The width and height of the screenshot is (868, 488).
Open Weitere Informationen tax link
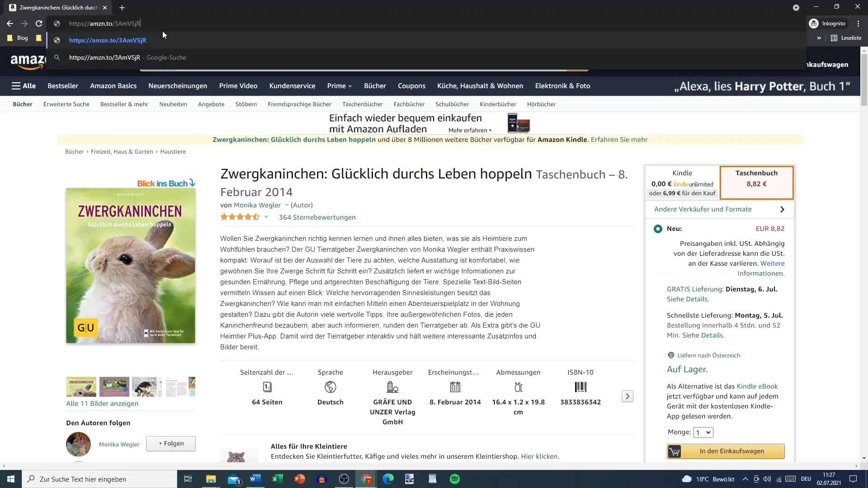coord(761,268)
